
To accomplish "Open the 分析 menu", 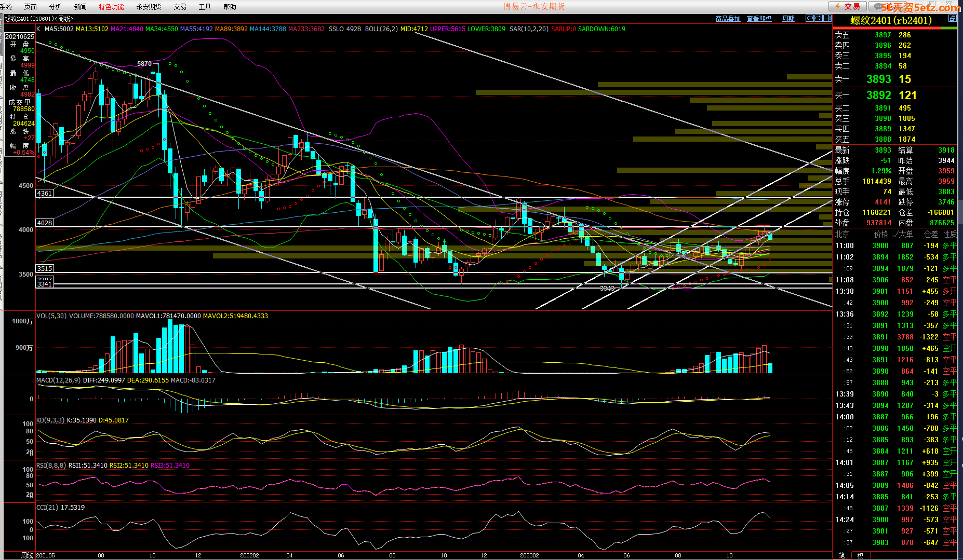I will 55,7.
